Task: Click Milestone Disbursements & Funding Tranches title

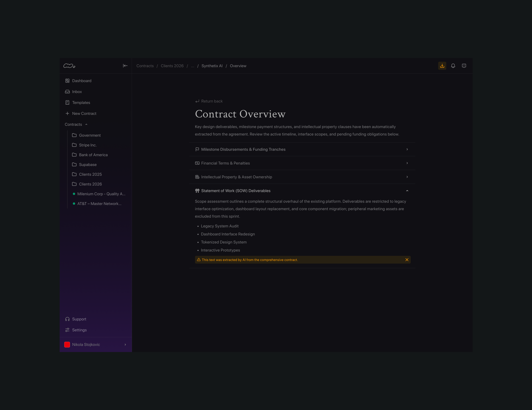Action: point(243,149)
